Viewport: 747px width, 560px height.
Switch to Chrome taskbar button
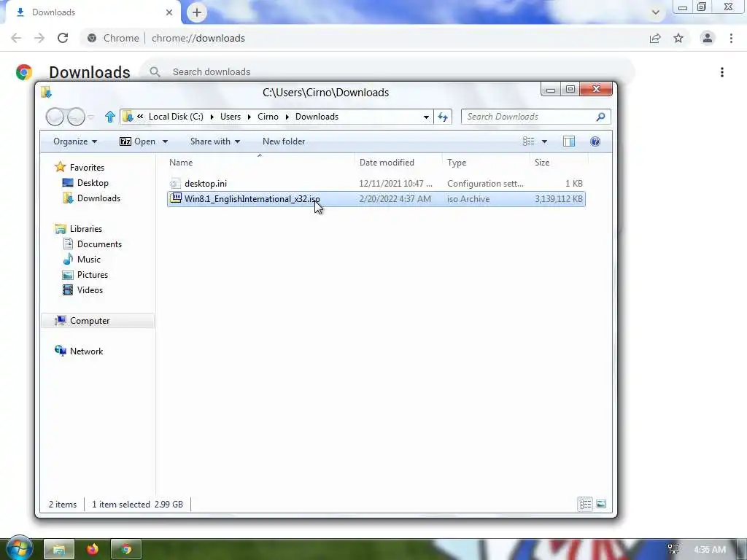[125, 549]
